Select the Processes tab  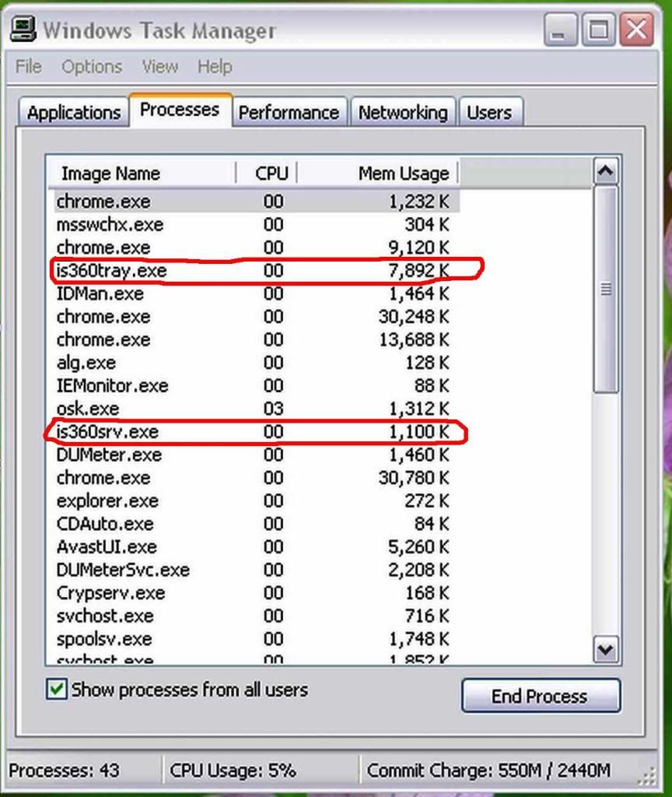point(180,110)
